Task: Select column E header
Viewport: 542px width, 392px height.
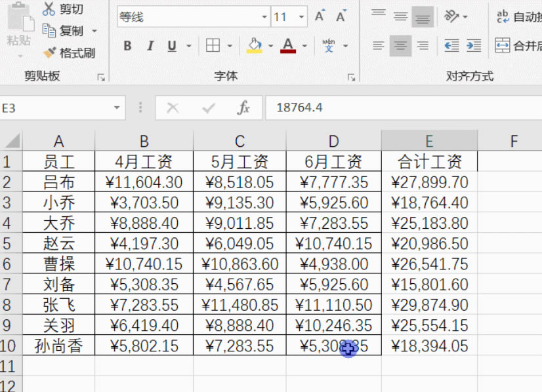Action: 429,141
